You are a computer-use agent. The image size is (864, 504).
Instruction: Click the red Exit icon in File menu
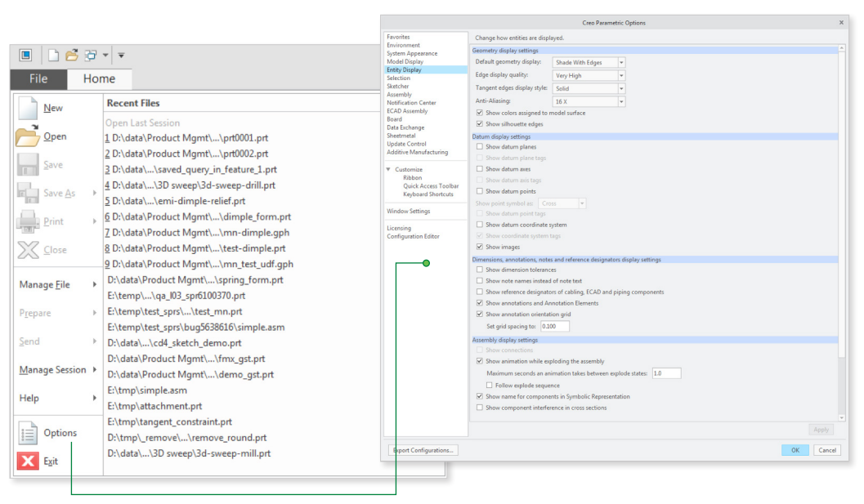pyautogui.click(x=28, y=461)
